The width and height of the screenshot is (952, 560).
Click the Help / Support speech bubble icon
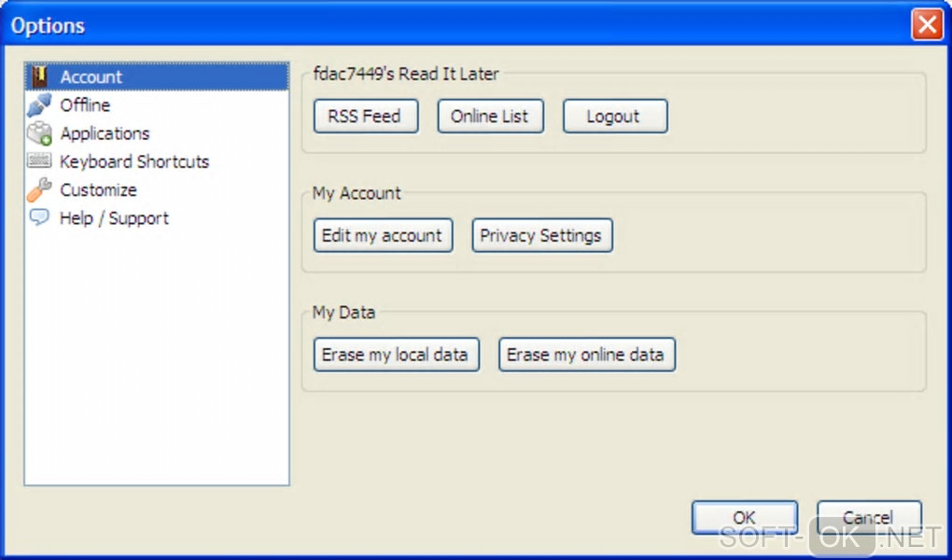(x=39, y=217)
